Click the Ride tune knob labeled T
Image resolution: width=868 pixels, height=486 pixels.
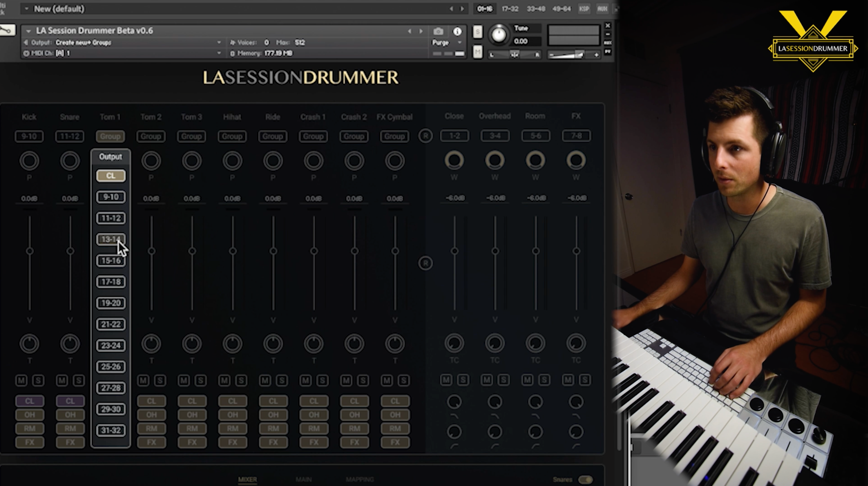pyautogui.click(x=273, y=344)
